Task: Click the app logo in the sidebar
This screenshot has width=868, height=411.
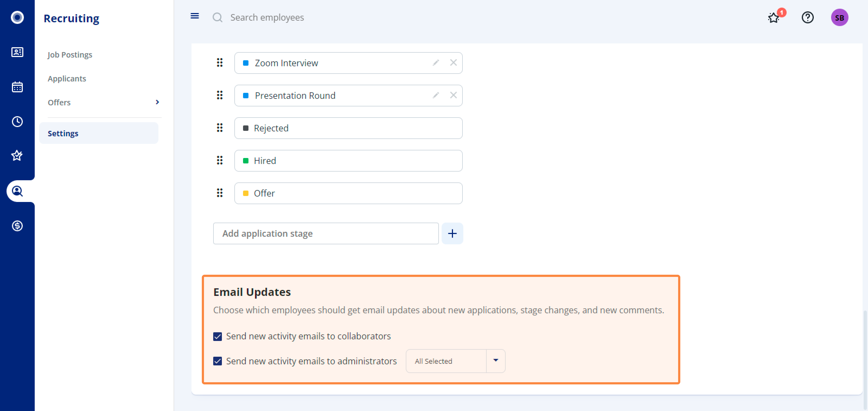Action: (17, 17)
